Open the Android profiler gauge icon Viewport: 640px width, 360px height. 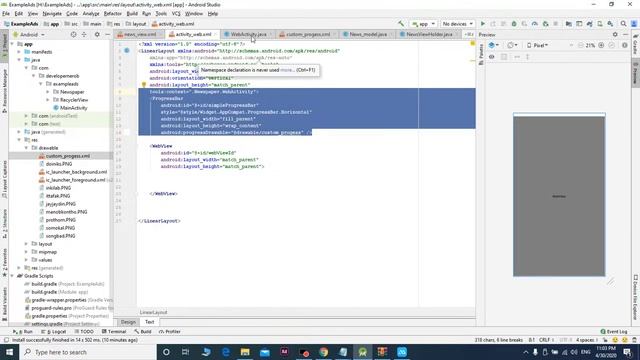[x=535, y=24]
